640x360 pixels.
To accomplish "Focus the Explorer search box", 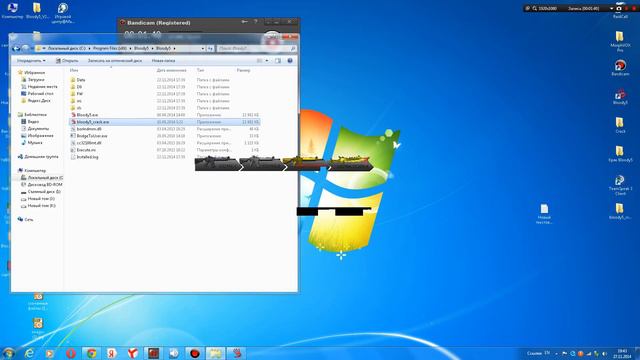I will [x=256, y=49].
